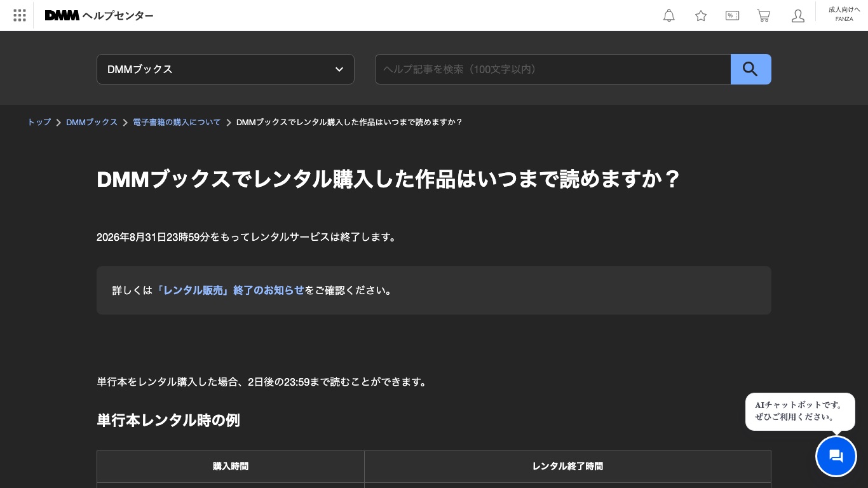Click the 購入時間 table header

tap(231, 466)
